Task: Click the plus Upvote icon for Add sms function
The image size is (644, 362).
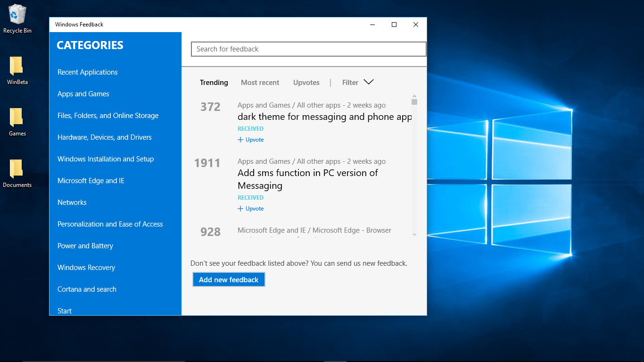Action: (240, 209)
